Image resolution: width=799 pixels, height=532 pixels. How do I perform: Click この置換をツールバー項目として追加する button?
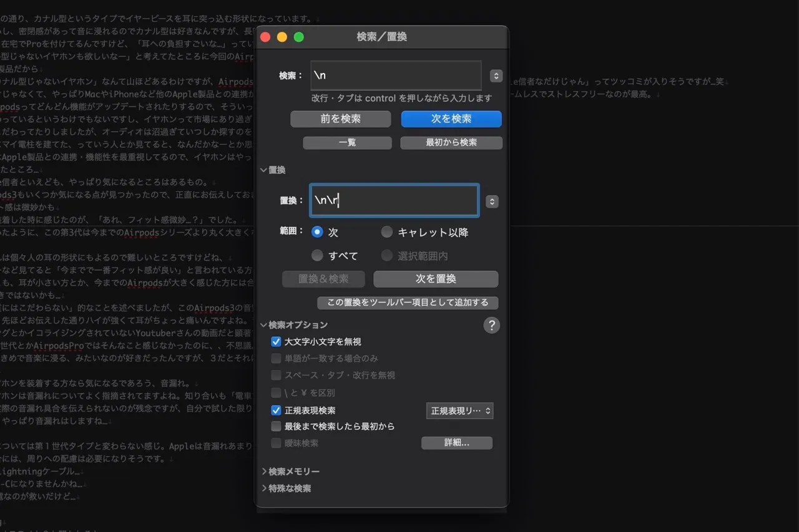click(408, 302)
